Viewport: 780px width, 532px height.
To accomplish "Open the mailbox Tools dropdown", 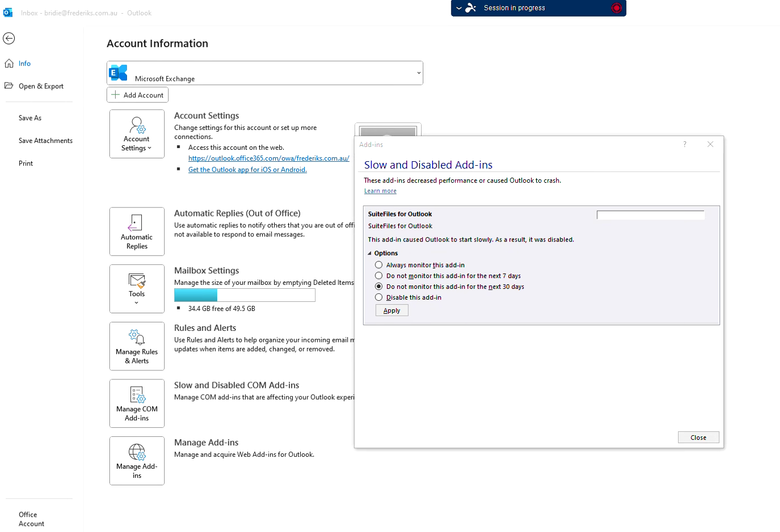I will [x=137, y=289].
